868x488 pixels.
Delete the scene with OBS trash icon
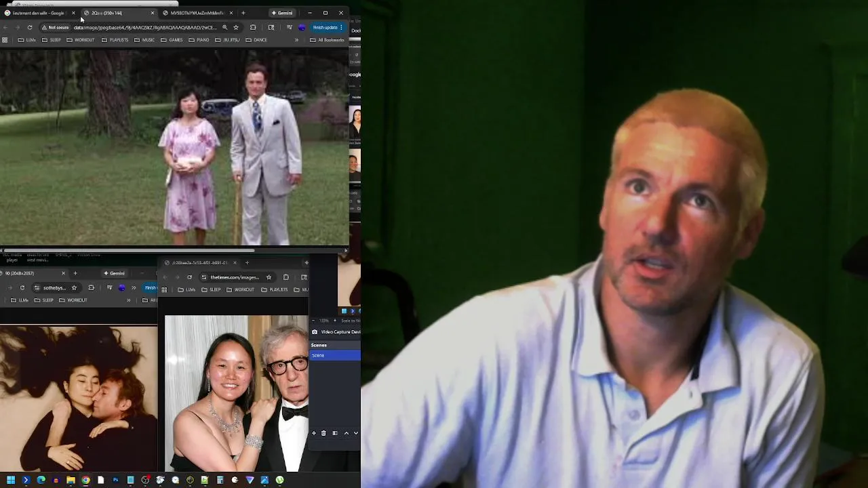323,433
